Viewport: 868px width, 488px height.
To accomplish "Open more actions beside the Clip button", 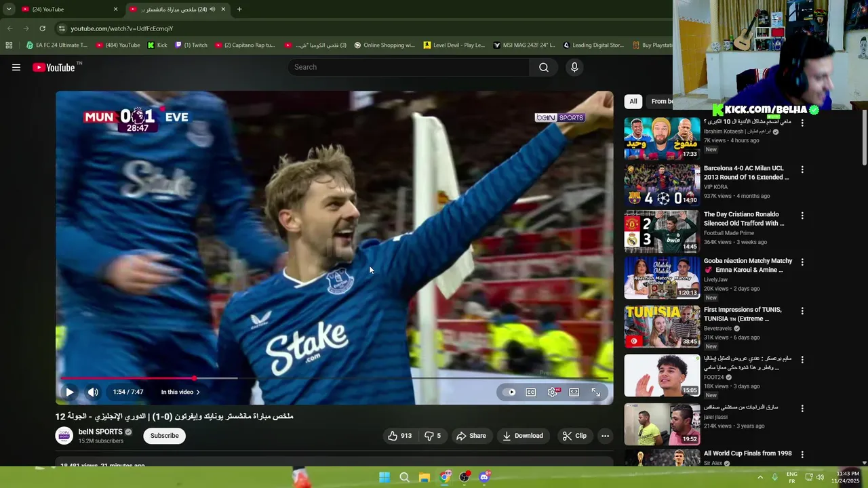I will [x=605, y=436].
